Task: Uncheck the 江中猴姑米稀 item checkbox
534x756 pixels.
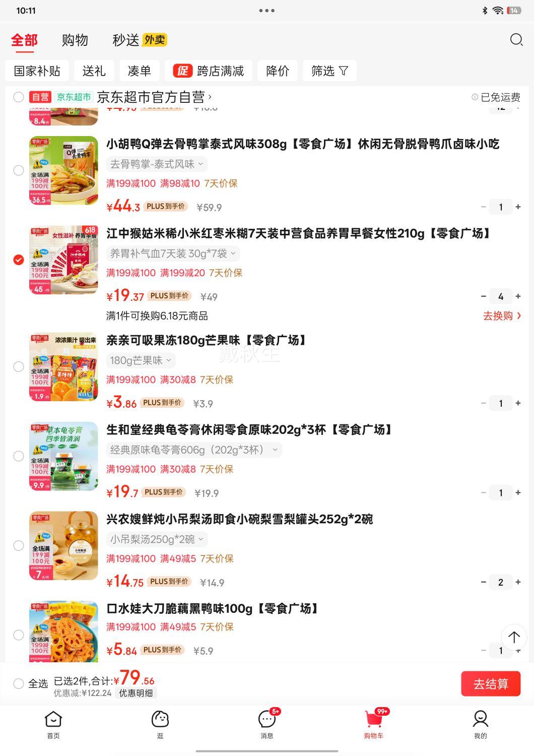Action: click(19, 260)
